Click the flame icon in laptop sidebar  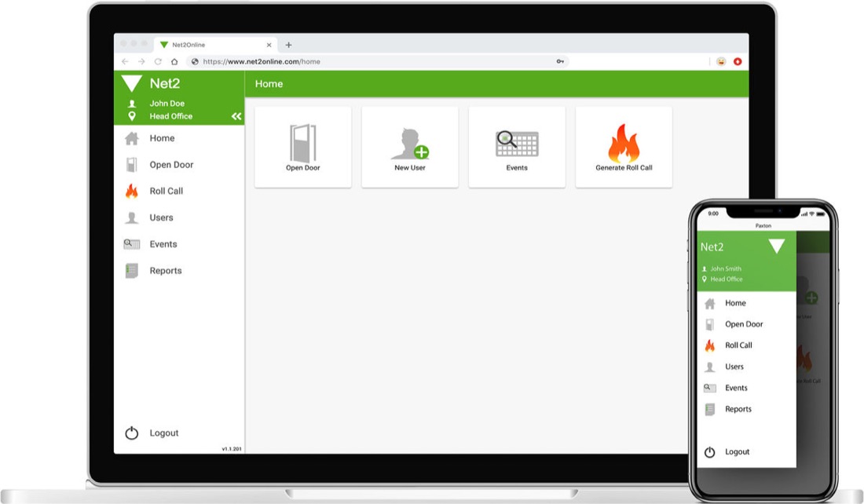(x=132, y=191)
